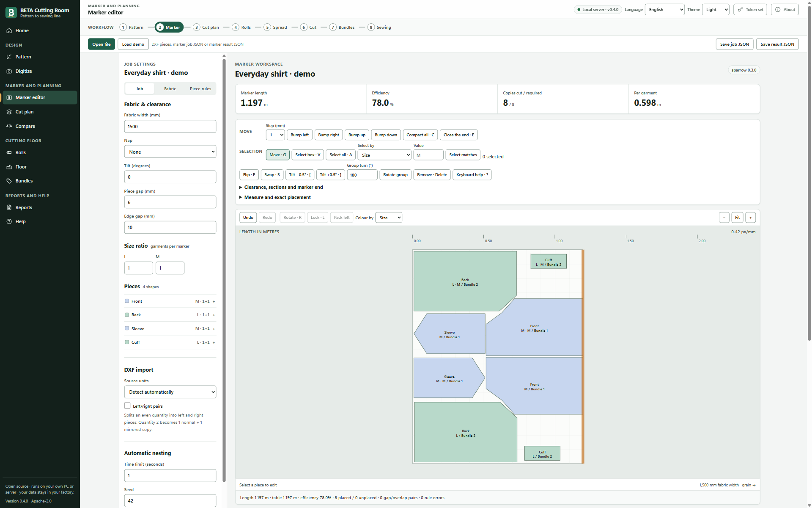Click the Token set key icon
Image resolution: width=812 pixels, height=508 pixels.
[741, 9]
